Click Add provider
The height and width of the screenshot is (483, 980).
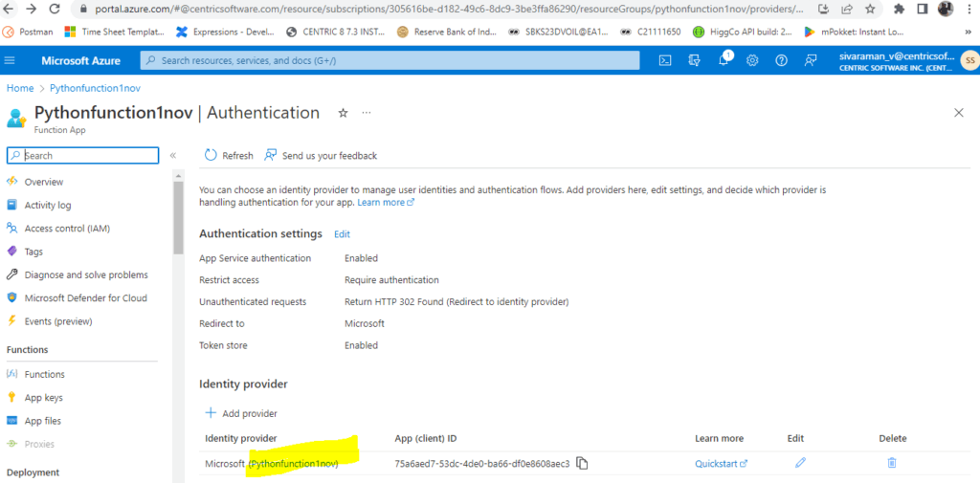tap(241, 413)
